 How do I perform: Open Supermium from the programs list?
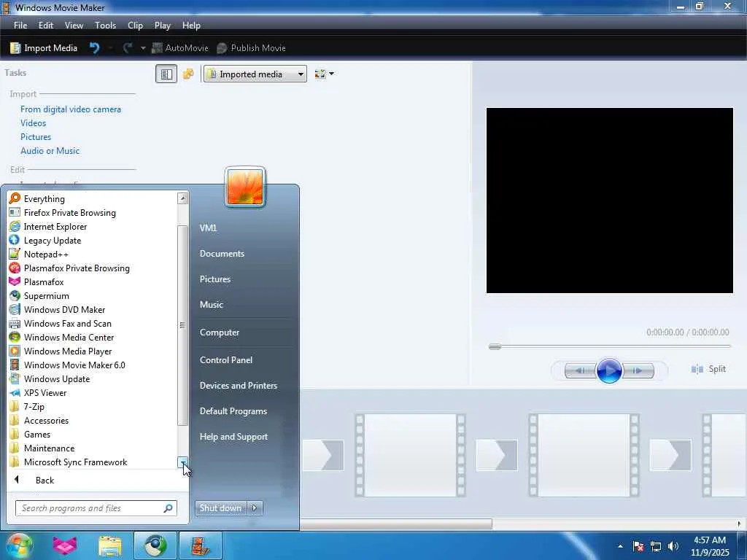tap(93, 295)
